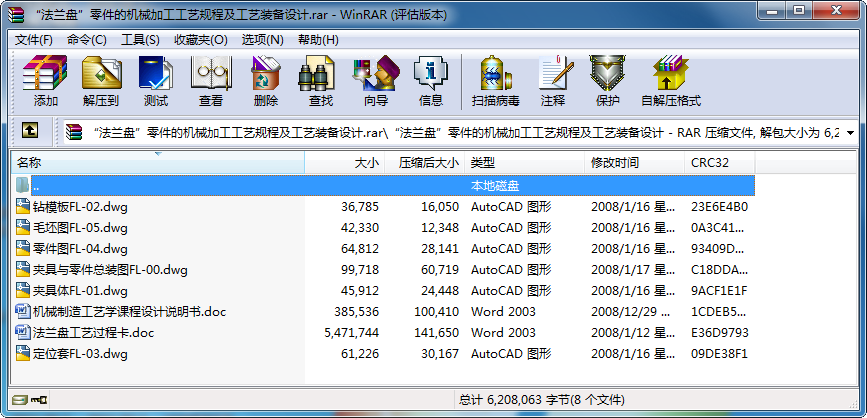Click Word icon of 机械制造工艺学课程设计说明书.doc

click(x=23, y=311)
